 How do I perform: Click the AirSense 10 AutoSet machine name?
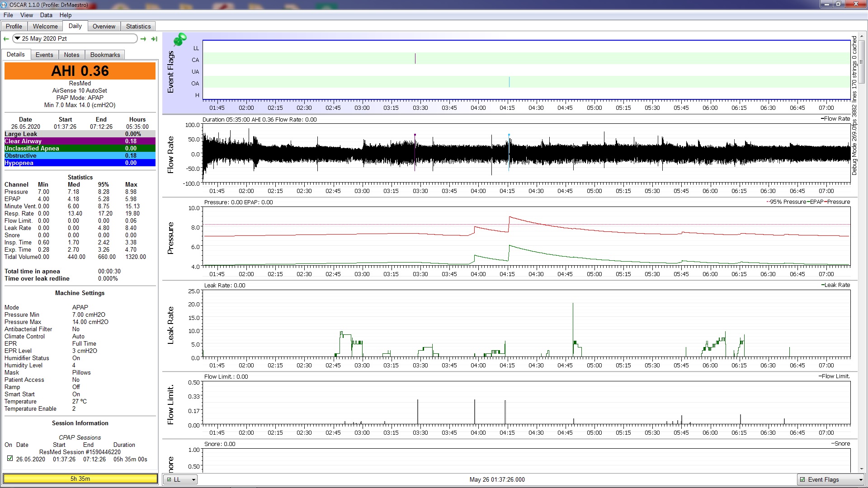[x=80, y=90]
